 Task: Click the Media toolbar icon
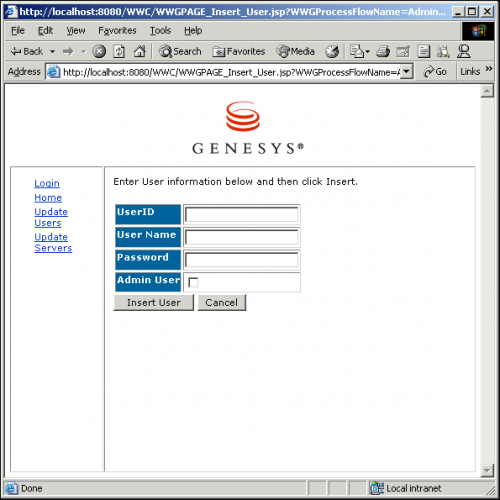(x=296, y=51)
